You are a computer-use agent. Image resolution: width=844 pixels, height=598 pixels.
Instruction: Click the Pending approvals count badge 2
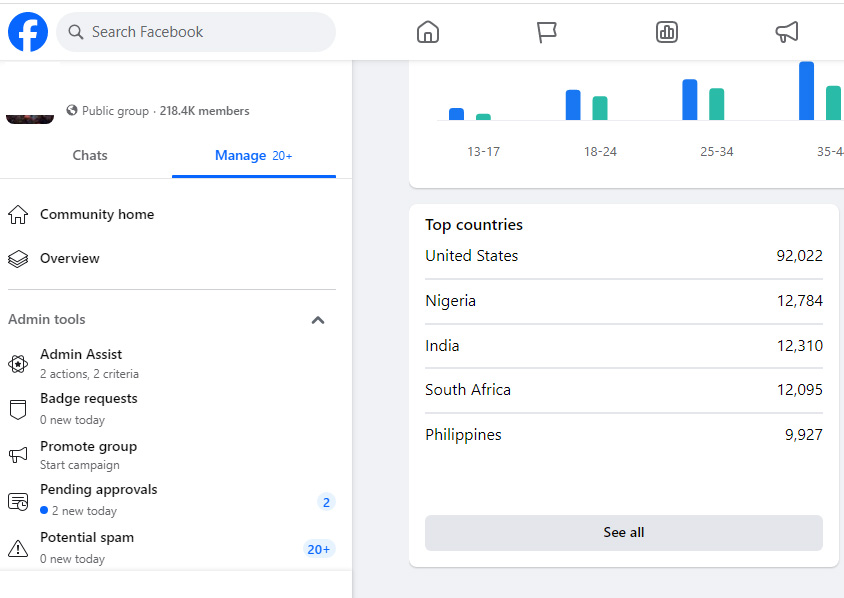pos(326,502)
